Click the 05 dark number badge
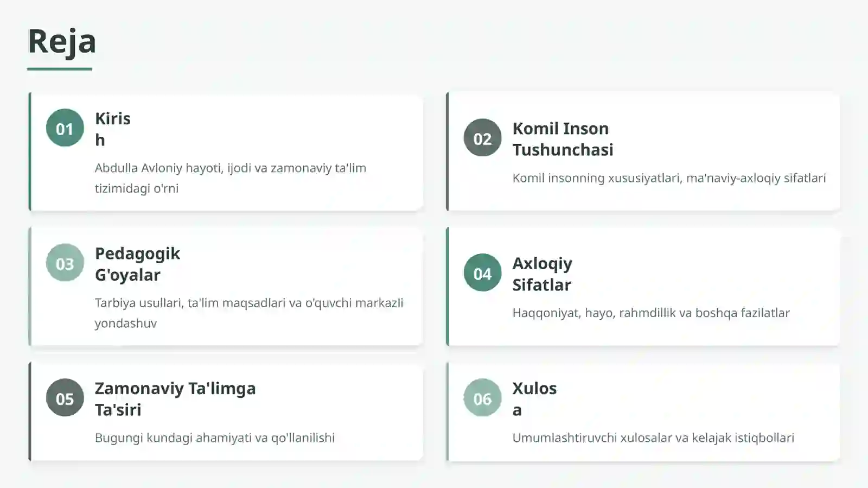This screenshot has width=868, height=488. coord(65,398)
